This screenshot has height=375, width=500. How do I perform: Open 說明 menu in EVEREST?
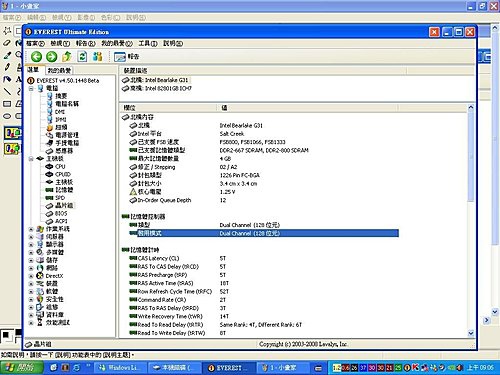point(173,43)
